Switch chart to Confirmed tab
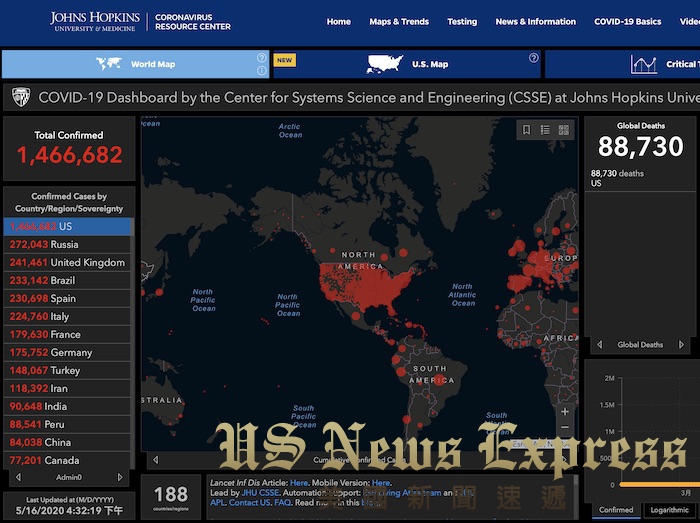 [616, 510]
